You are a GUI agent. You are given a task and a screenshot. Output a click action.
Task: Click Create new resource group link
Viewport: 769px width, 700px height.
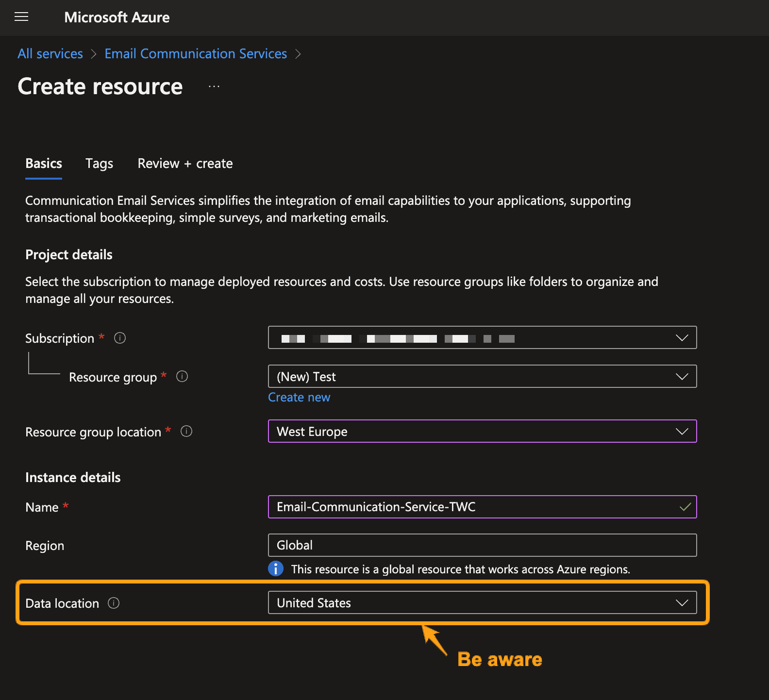[x=299, y=397]
